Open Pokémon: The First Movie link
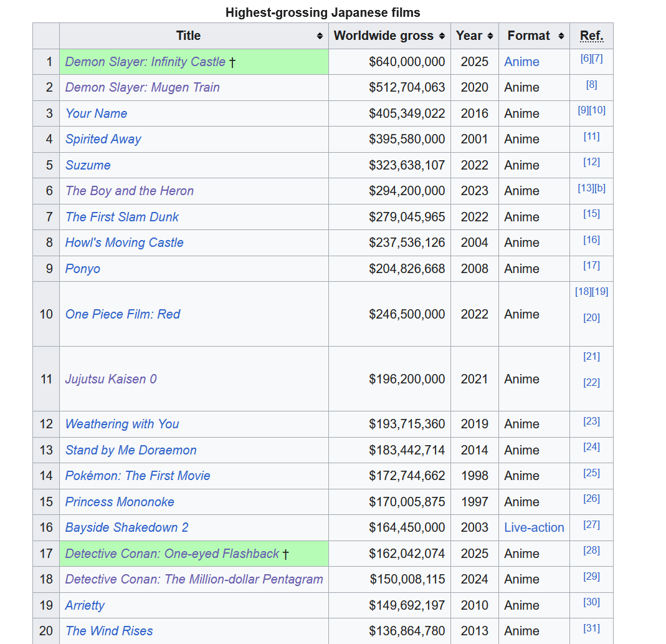 pyautogui.click(x=138, y=476)
